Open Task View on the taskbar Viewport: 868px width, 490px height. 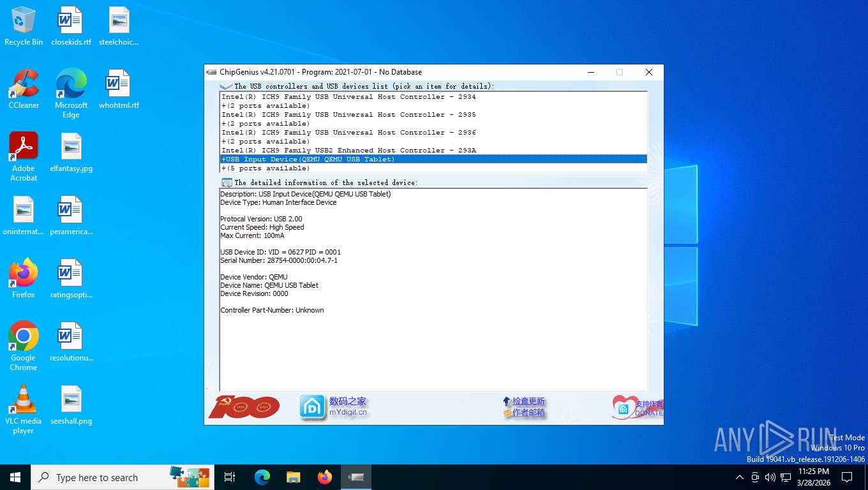pos(230,477)
